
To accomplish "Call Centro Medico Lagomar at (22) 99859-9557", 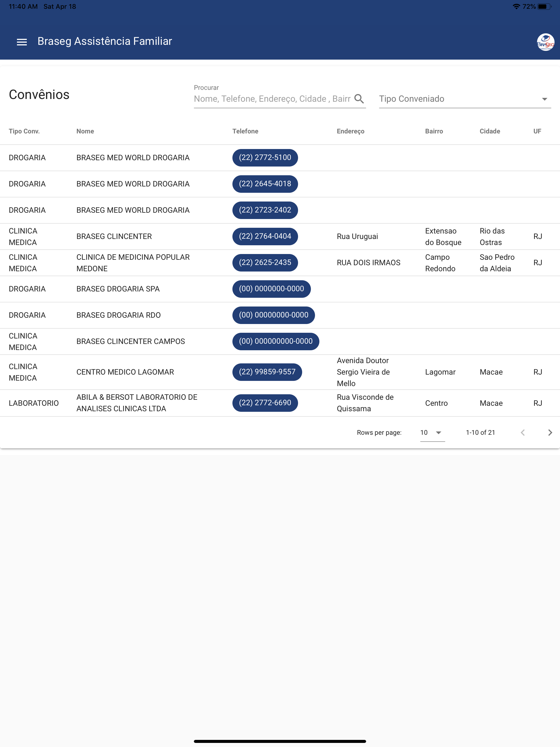I will pos(267,372).
